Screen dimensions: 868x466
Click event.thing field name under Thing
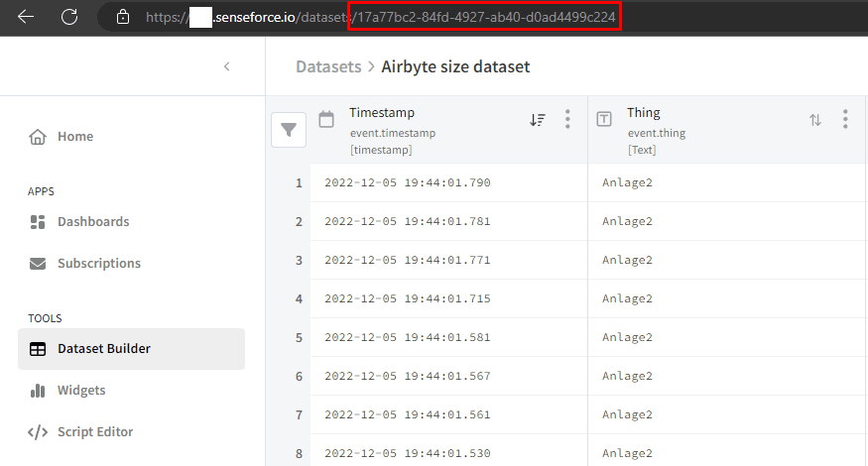click(x=657, y=134)
